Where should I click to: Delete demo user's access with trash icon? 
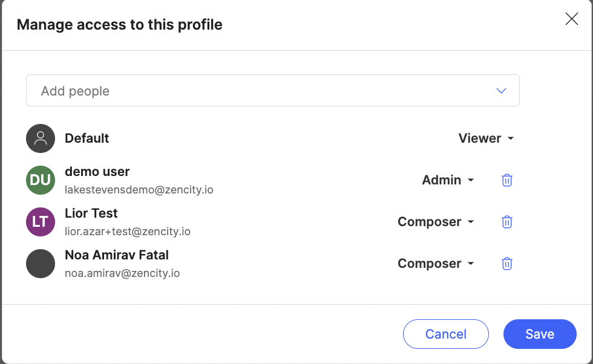(x=507, y=180)
